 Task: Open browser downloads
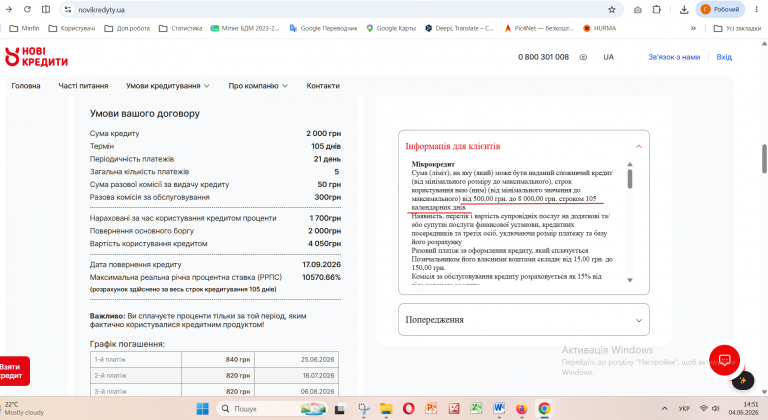point(684,9)
